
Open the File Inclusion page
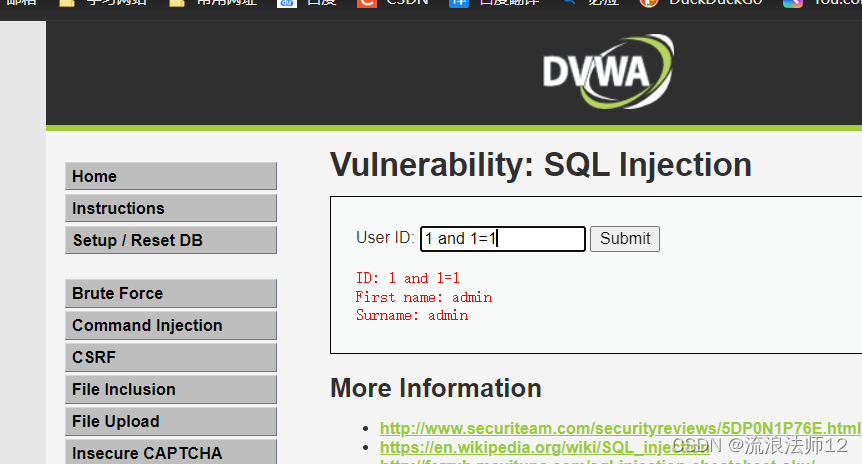tap(171, 389)
